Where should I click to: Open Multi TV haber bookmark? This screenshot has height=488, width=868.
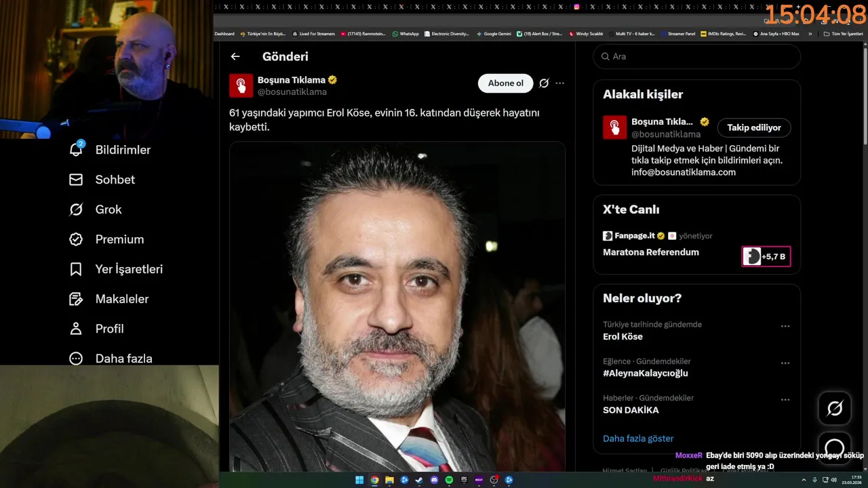(x=631, y=33)
